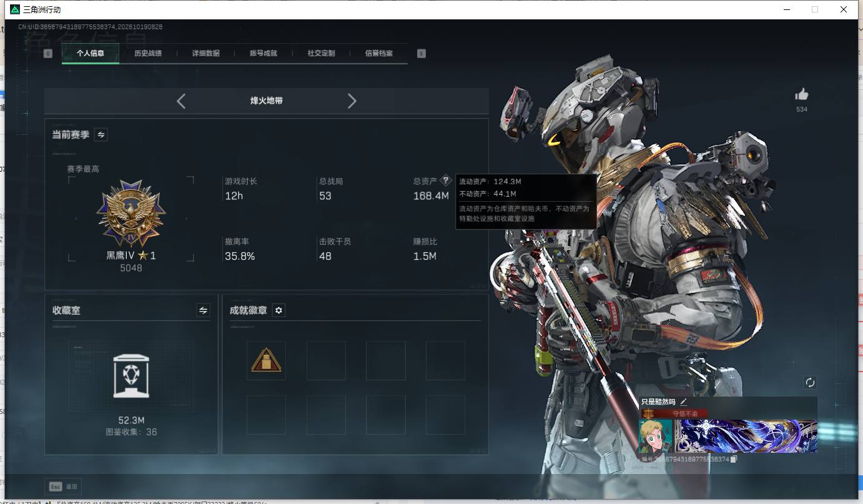Select the 个人信息 tab
Viewport: 863px width, 504px height.
point(91,53)
